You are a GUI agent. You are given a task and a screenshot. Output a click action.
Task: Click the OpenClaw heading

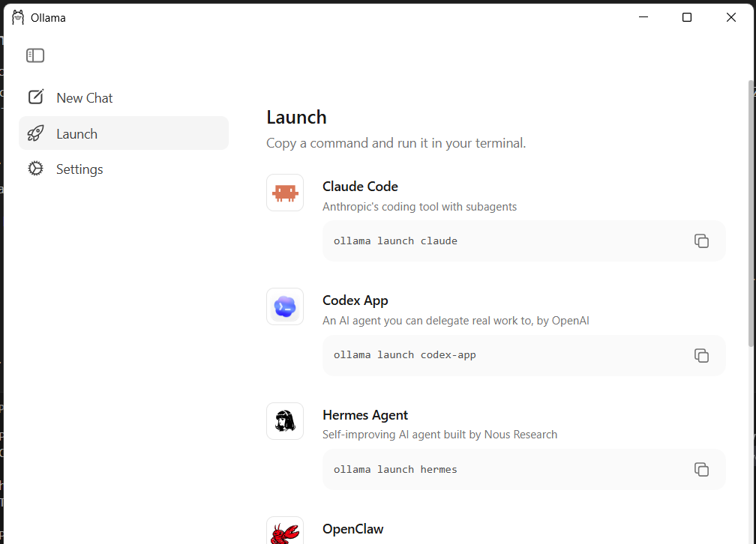[x=353, y=529]
